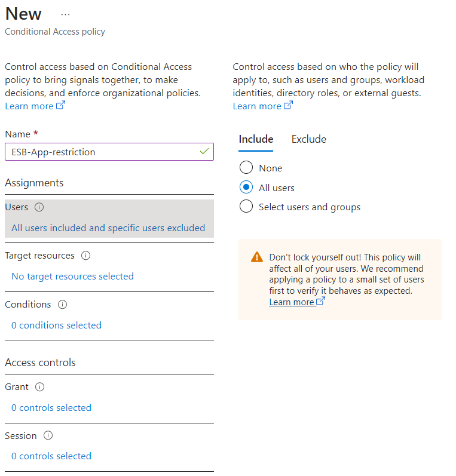Open the ellipsis menu beside New
The image size is (456, 476).
(65, 14)
